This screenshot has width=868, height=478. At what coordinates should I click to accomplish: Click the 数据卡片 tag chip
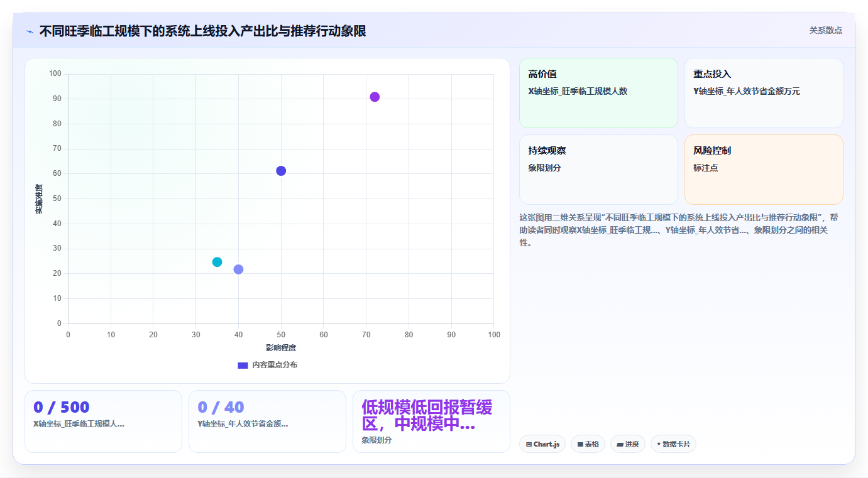point(673,444)
